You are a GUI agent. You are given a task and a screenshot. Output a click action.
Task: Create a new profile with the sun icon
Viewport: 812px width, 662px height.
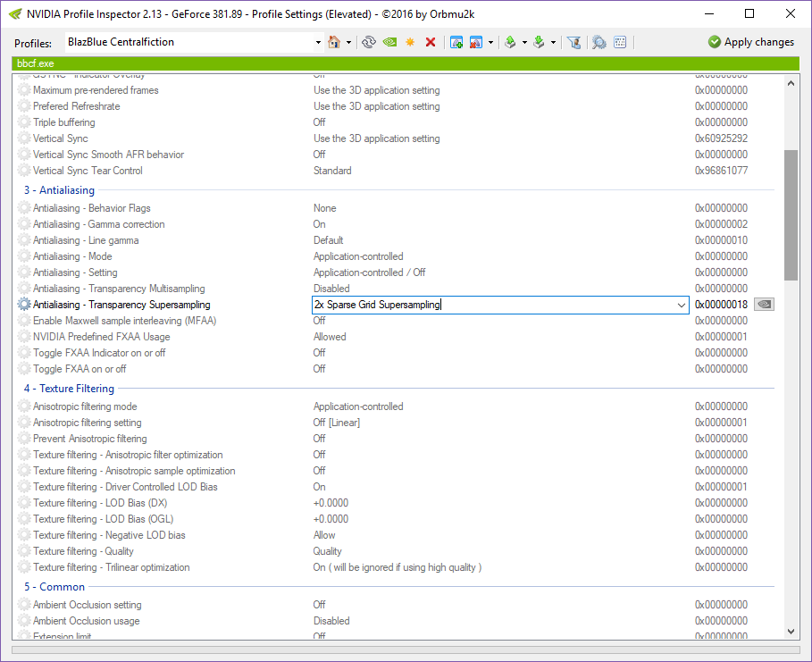[410, 42]
